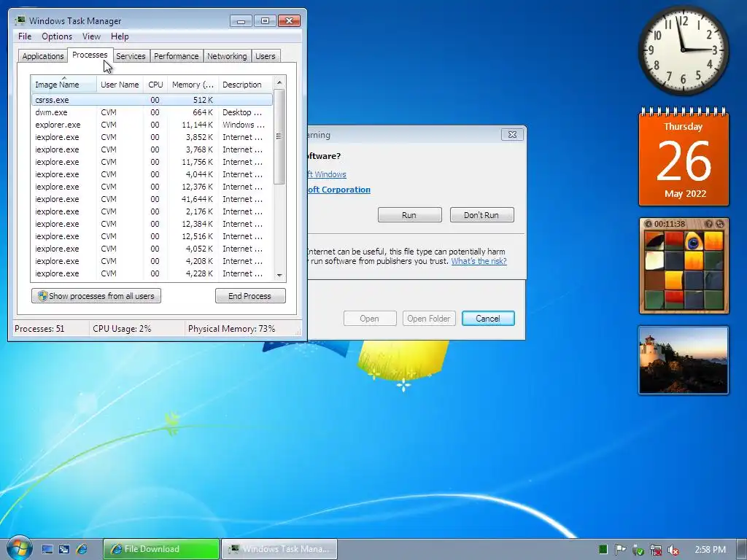Viewport: 747px width, 560px height.
Task: Sort by Image Name column header
Action: coord(64,85)
